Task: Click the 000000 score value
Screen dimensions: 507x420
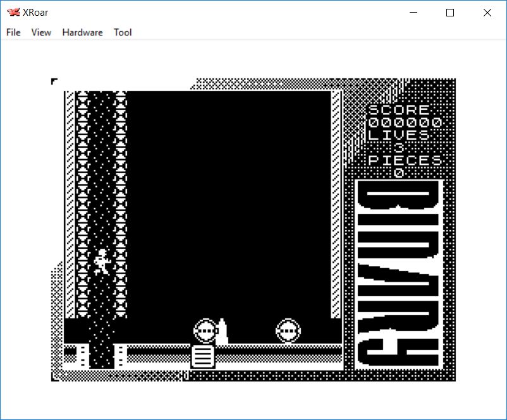Action: tap(405, 123)
